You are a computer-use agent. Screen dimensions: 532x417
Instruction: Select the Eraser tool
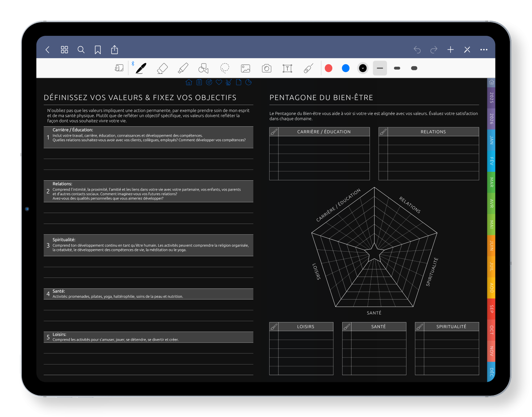point(162,68)
